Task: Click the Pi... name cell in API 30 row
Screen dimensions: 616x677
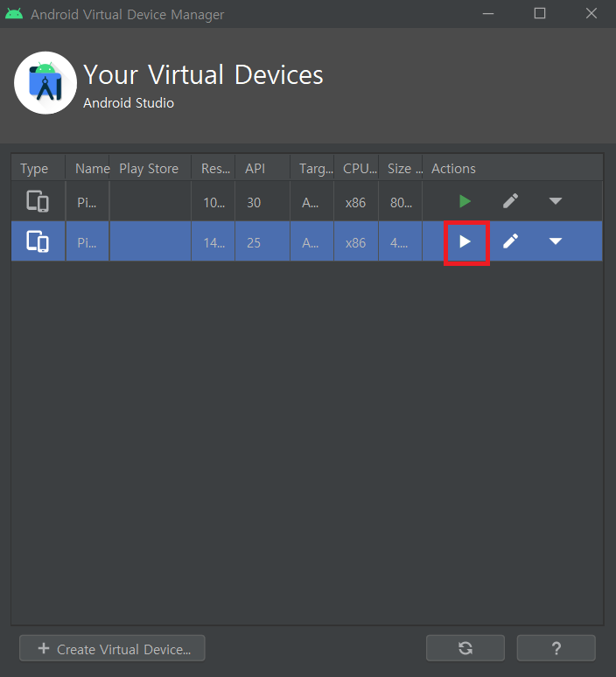Action: pos(87,201)
